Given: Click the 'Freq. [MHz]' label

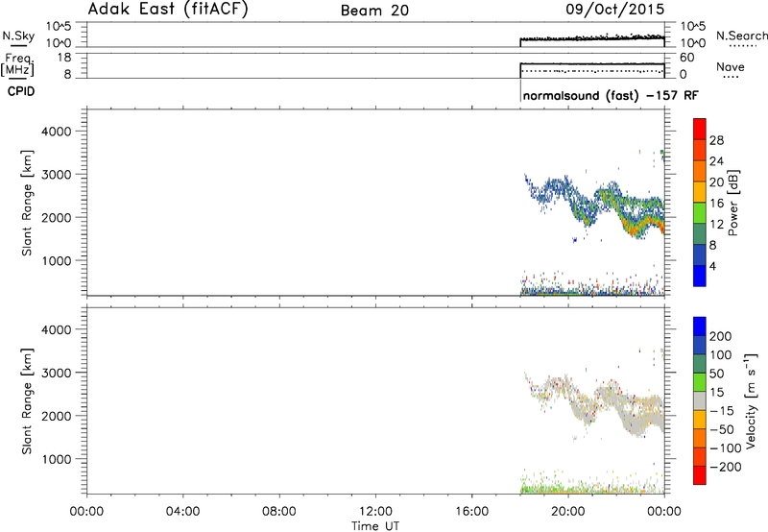Looking at the screenshot, I should tap(19, 64).
